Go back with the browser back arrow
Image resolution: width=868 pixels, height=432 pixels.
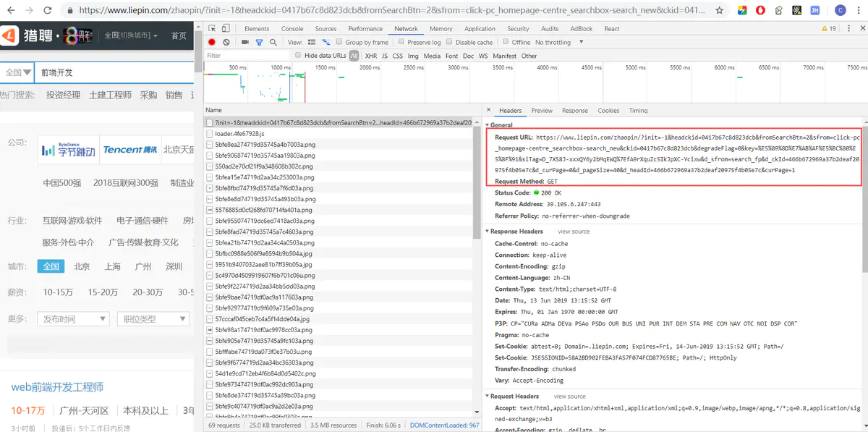(x=9, y=11)
